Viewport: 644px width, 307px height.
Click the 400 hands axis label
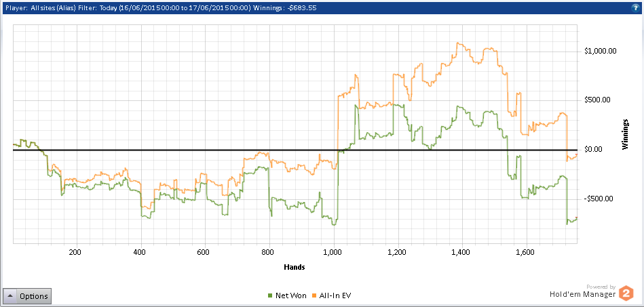point(140,253)
